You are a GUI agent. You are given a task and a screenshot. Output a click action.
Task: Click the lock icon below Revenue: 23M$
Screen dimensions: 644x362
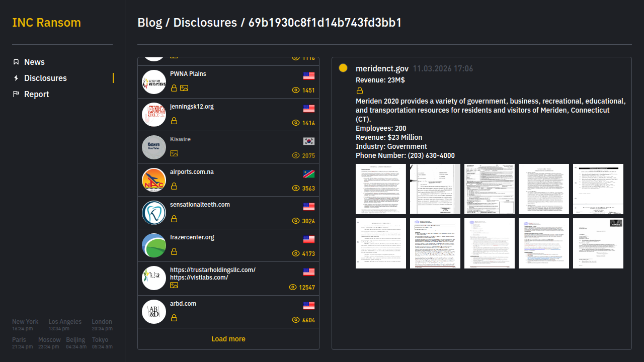pyautogui.click(x=360, y=91)
